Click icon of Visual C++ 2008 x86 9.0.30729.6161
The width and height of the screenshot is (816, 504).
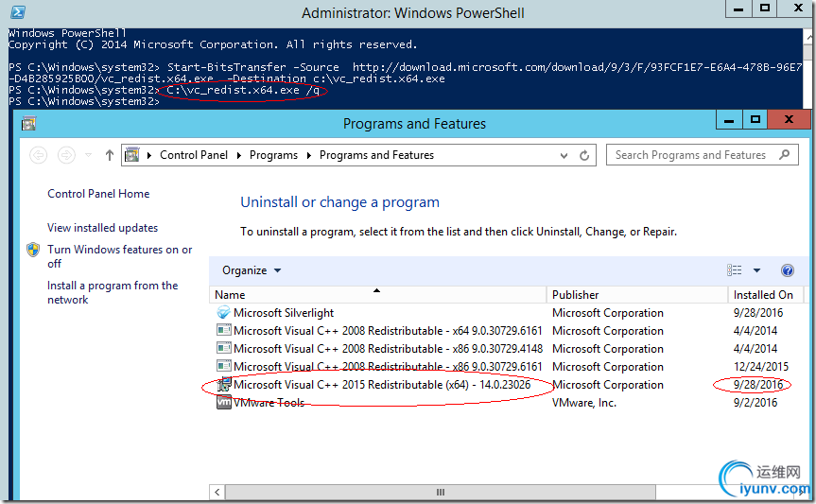[224, 366]
